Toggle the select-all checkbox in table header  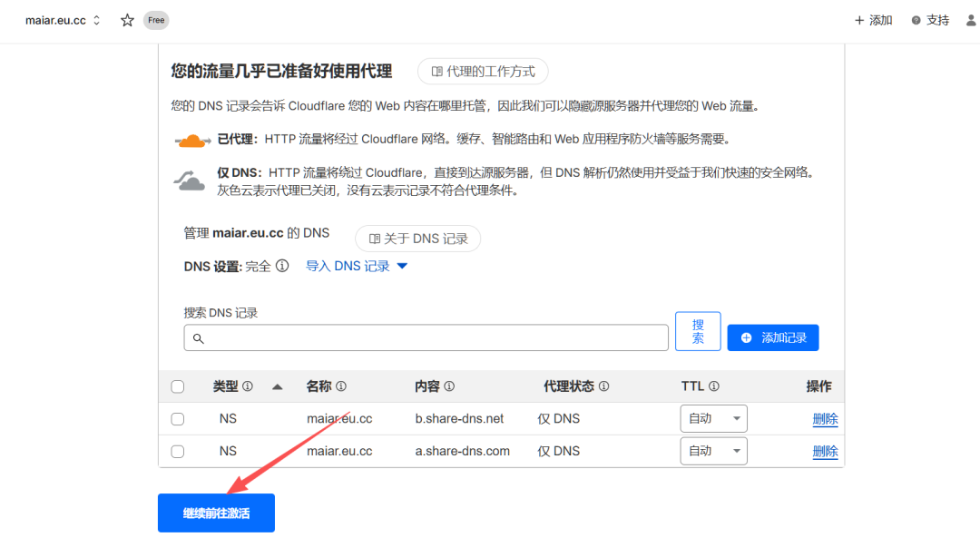click(178, 386)
